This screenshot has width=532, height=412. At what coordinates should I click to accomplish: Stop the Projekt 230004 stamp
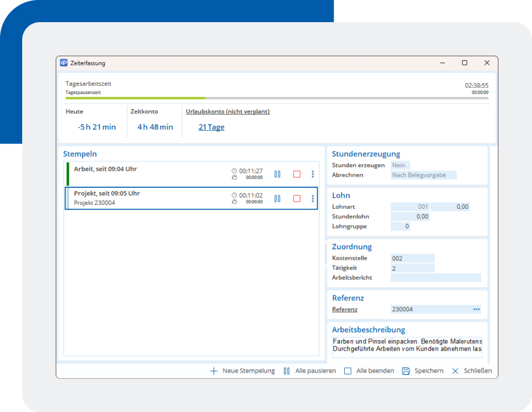coord(296,198)
